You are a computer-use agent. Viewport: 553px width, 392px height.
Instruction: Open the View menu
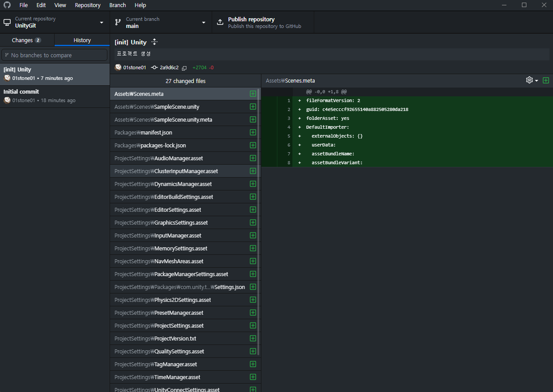[60, 5]
